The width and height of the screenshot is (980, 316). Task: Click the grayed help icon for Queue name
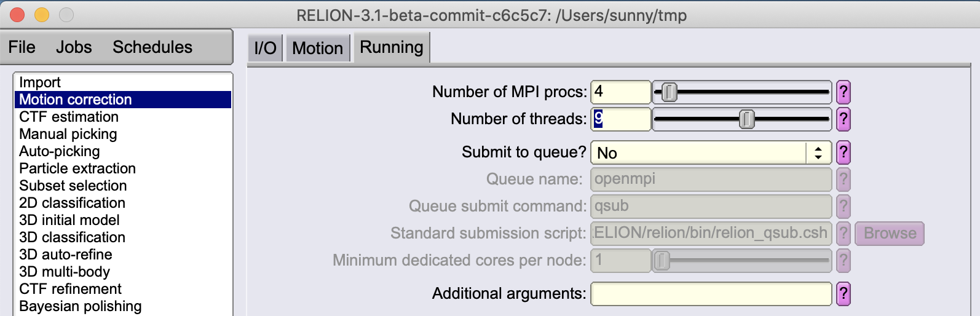[x=844, y=180]
